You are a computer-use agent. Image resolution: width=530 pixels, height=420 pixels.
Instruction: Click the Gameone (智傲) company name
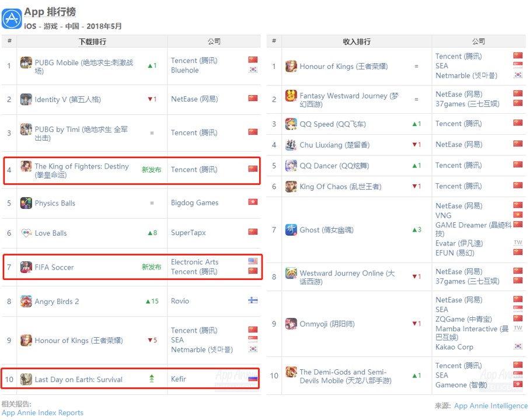pyautogui.click(x=461, y=385)
